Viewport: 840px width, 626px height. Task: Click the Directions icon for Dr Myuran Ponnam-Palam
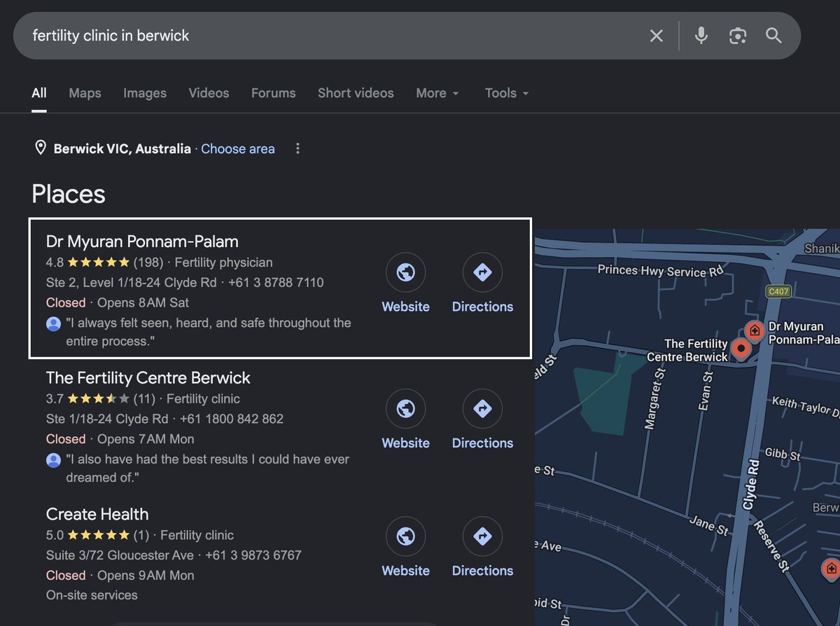click(x=482, y=272)
